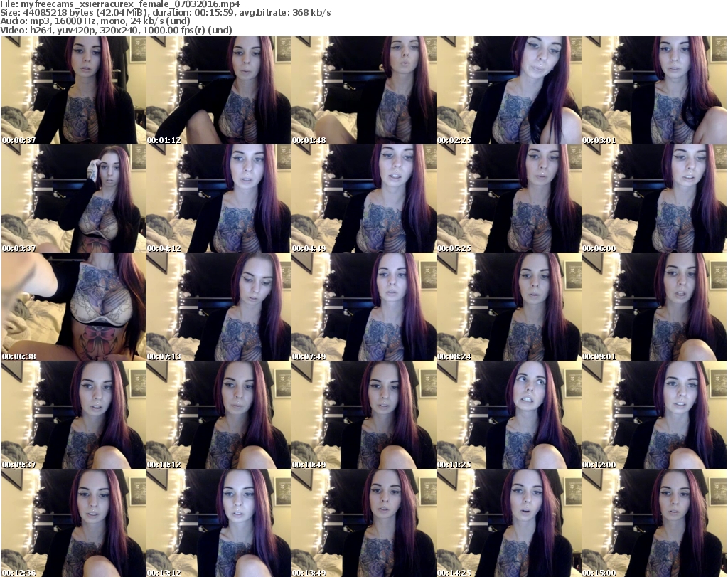Click the thumbnail marked 00:07:13
This screenshot has height=577, width=728.
pyautogui.click(x=218, y=307)
